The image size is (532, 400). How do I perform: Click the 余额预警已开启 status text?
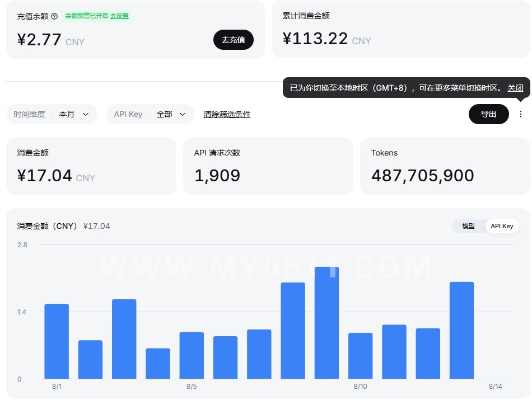(86, 16)
